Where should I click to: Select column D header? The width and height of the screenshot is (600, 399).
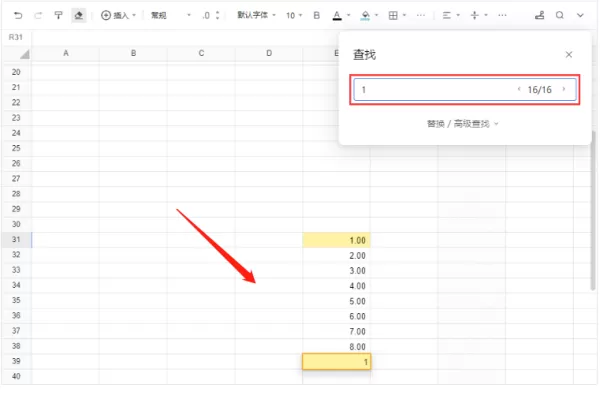point(269,53)
